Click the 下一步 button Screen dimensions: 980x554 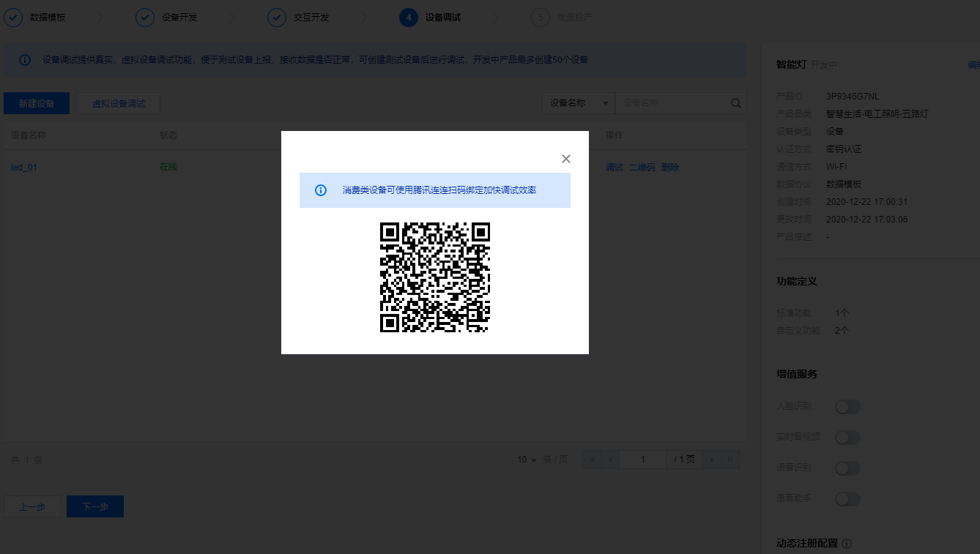(x=95, y=507)
